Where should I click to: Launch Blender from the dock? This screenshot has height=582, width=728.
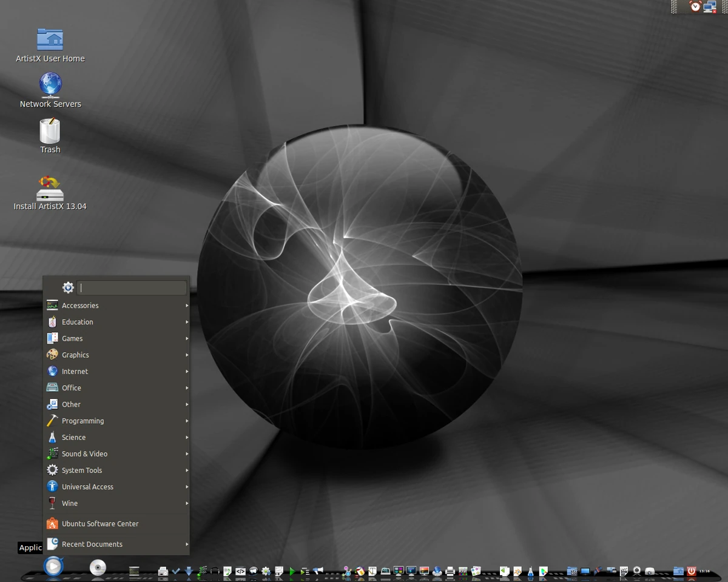click(x=516, y=571)
